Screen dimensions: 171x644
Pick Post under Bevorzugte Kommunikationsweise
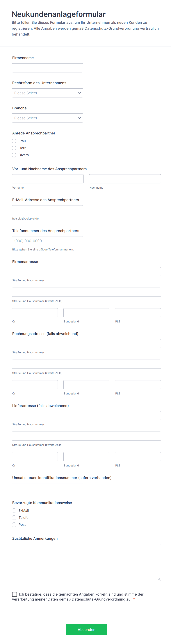(x=14, y=524)
